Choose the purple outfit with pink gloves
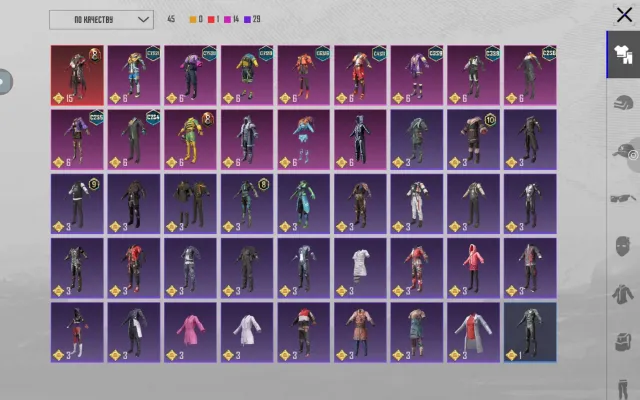 pos(191,75)
